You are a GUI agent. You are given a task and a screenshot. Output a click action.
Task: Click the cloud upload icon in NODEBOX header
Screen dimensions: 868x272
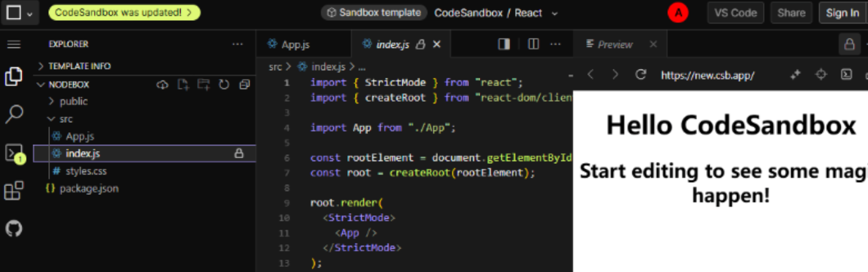point(163,85)
